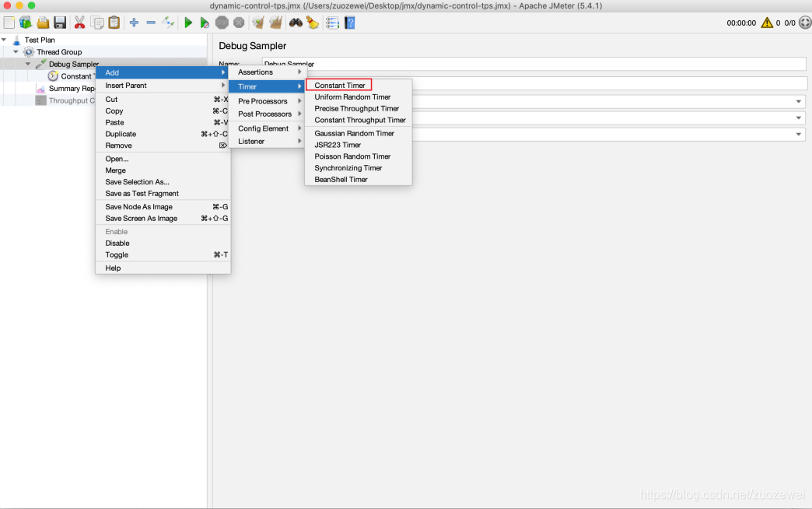This screenshot has width=812, height=509.
Task: Start test with no pauses icon
Action: click(x=205, y=23)
